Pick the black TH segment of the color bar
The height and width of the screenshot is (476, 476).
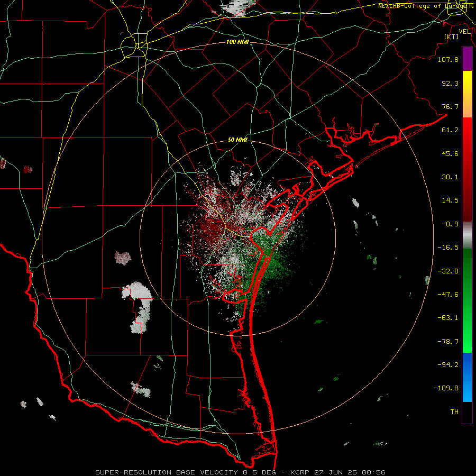click(x=467, y=412)
